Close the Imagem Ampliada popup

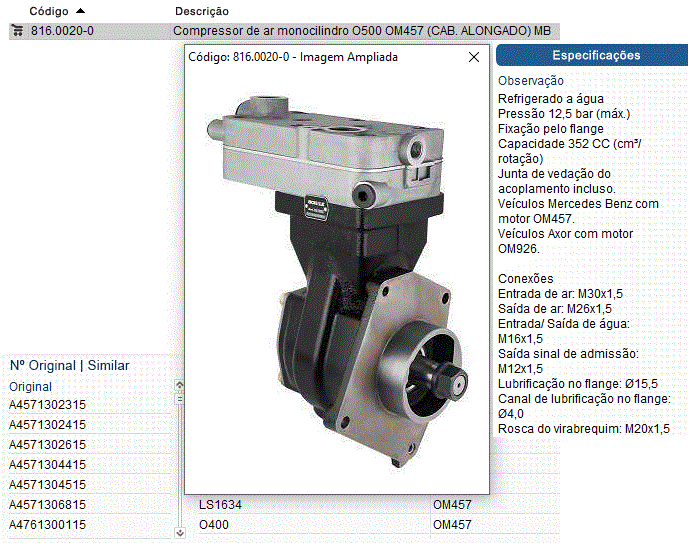[474, 58]
